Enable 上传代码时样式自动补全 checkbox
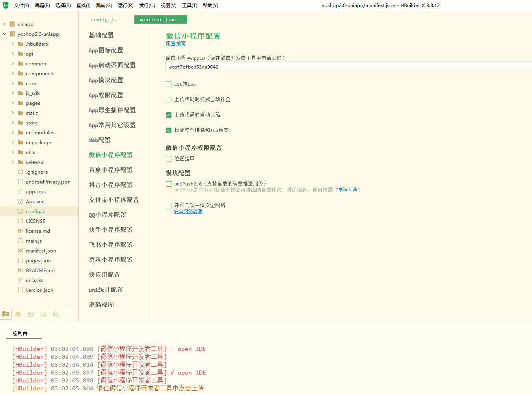 [169, 100]
